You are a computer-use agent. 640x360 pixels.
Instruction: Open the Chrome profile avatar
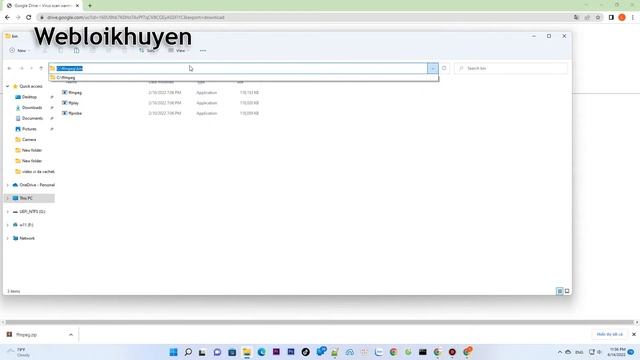pyautogui.click(x=622, y=17)
